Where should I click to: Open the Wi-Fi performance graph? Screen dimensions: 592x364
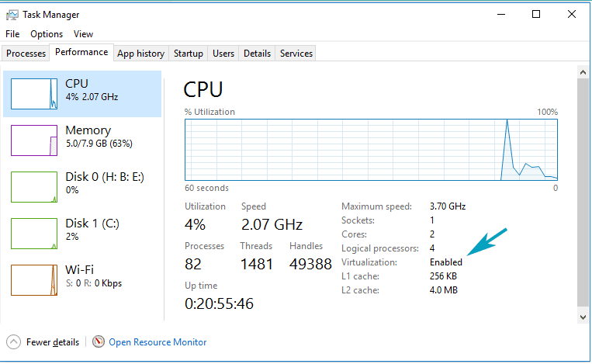(x=34, y=280)
